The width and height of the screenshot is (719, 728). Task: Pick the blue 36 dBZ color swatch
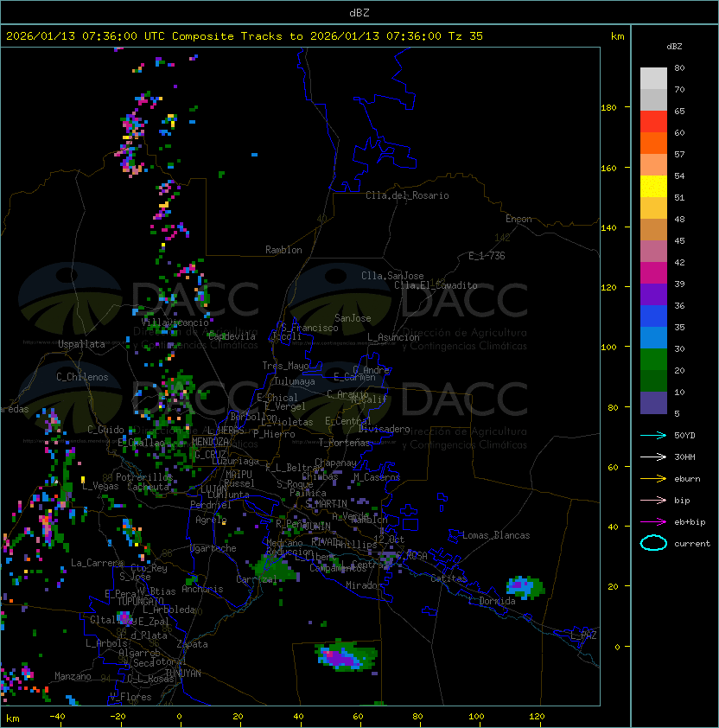point(653,316)
